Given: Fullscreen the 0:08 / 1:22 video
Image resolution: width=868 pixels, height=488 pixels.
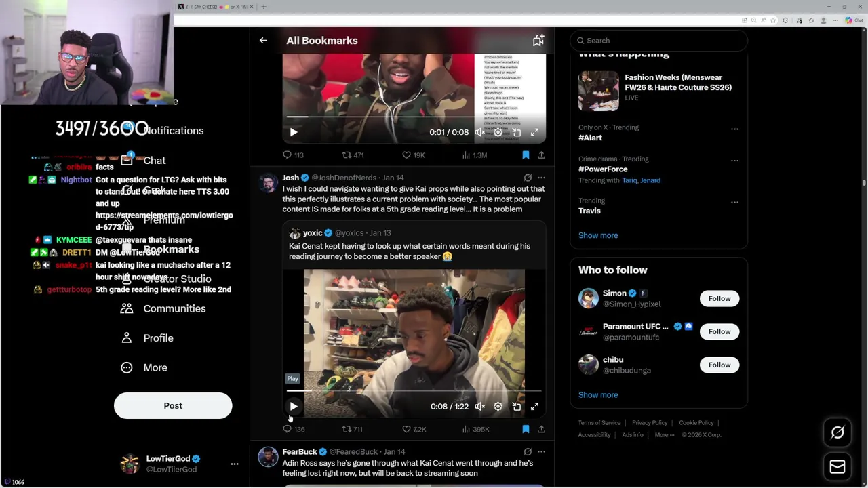Looking at the screenshot, I should [534, 407].
